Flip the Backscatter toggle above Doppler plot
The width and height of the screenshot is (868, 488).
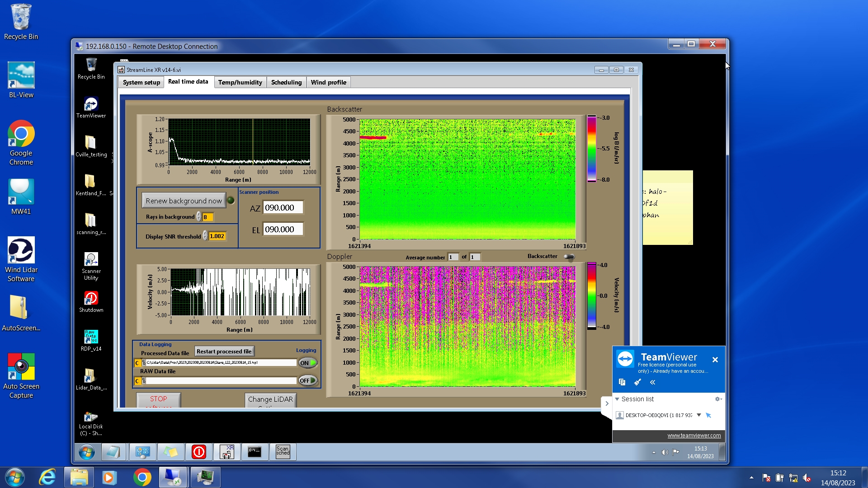tap(569, 257)
